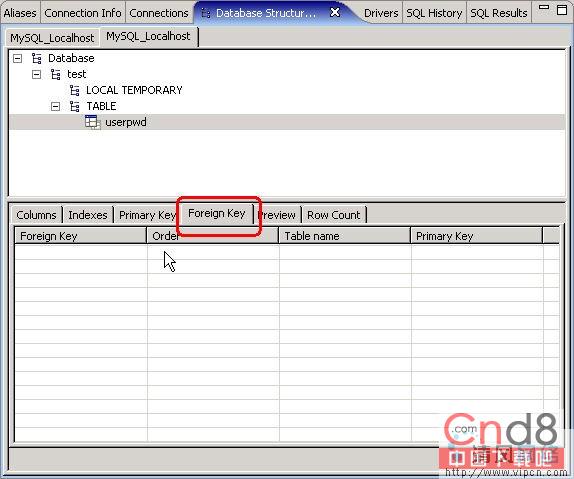The height and width of the screenshot is (479, 574).
Task: Click the test schema tree icon
Action: (x=56, y=74)
